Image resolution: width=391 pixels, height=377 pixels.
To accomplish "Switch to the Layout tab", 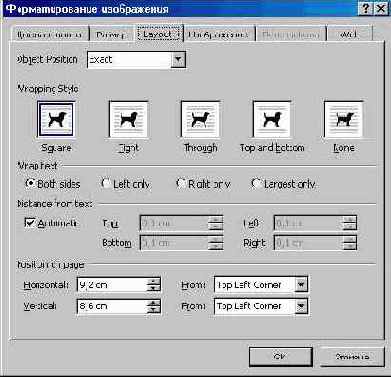I will [159, 34].
